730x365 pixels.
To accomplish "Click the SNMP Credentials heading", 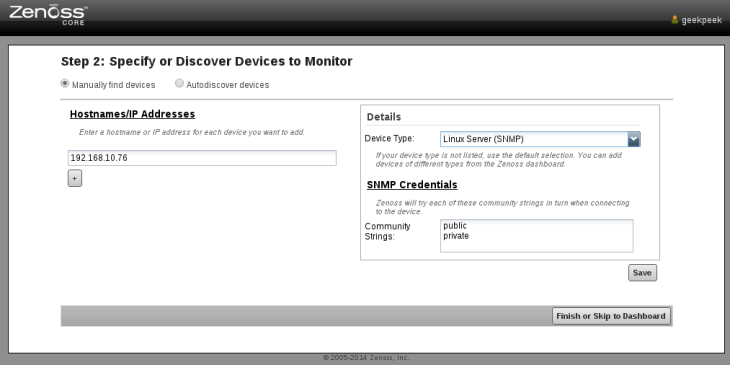I will pyautogui.click(x=412, y=185).
